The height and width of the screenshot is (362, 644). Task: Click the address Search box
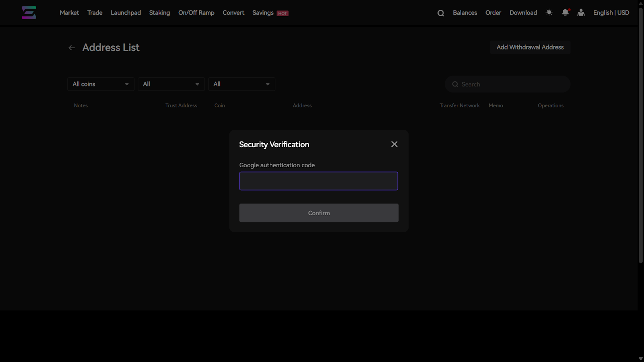[511, 84]
